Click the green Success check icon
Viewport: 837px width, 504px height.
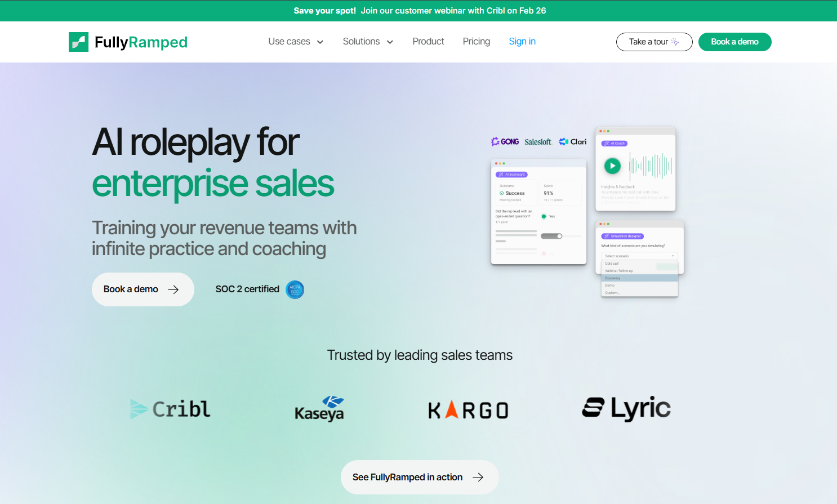(x=502, y=193)
